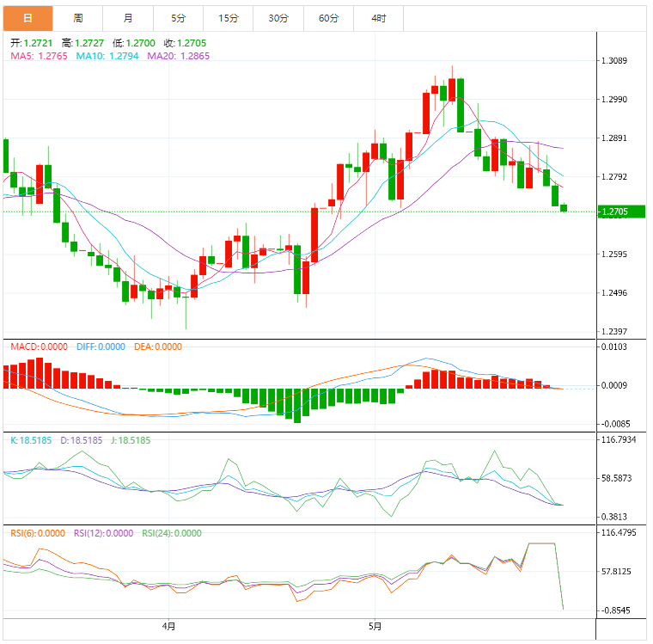Click the RSI(24) legend label
The width and height of the screenshot is (653, 644).
pyautogui.click(x=170, y=533)
